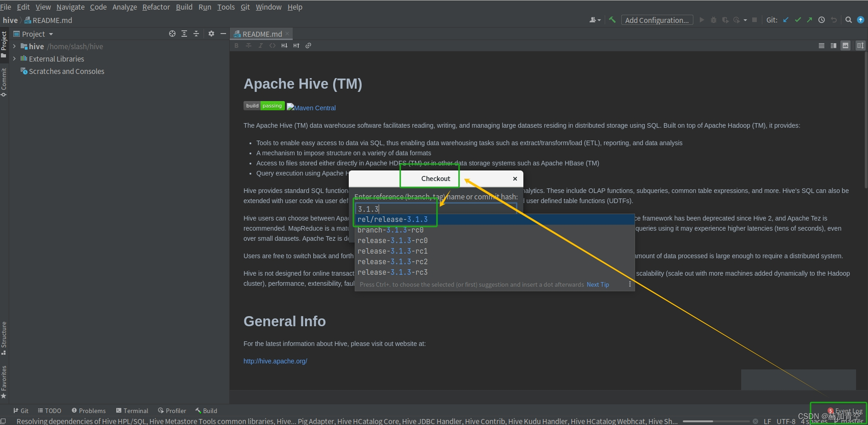Click the Debug bug icon
868x425 pixels.
tap(714, 20)
